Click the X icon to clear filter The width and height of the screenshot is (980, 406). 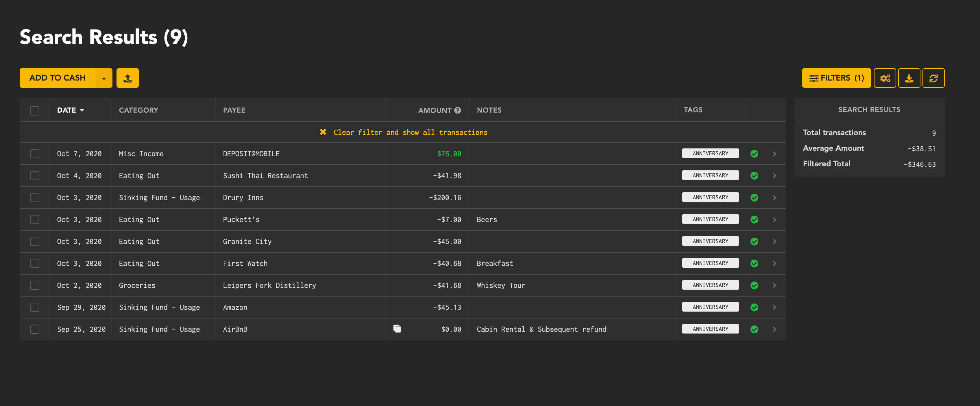(x=323, y=132)
